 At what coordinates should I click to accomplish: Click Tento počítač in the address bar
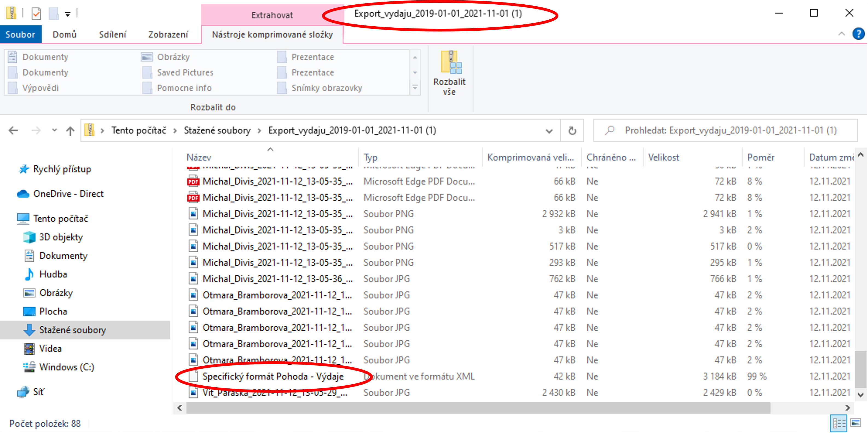pyautogui.click(x=139, y=131)
